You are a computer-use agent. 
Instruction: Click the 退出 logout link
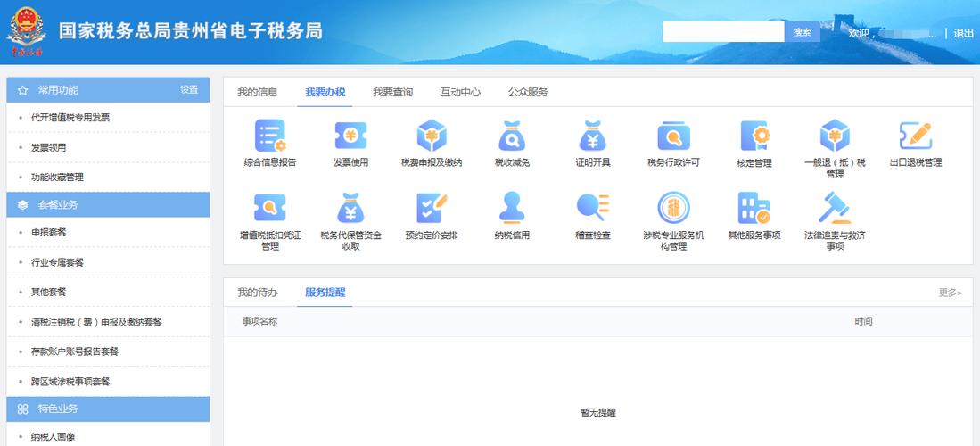[963, 33]
